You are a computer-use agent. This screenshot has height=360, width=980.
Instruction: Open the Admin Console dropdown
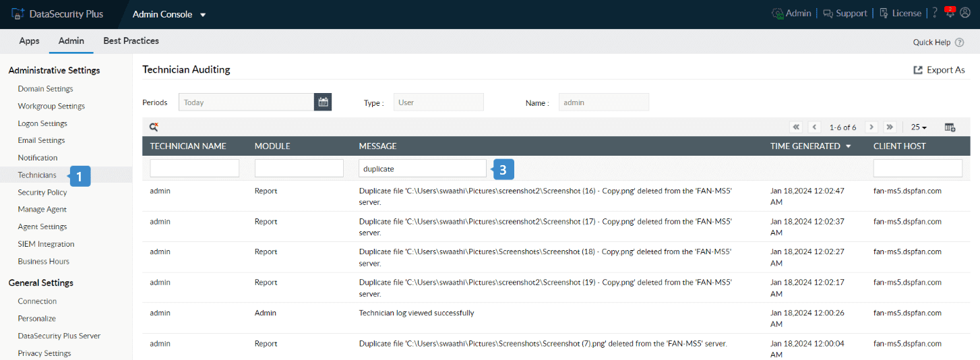click(169, 14)
